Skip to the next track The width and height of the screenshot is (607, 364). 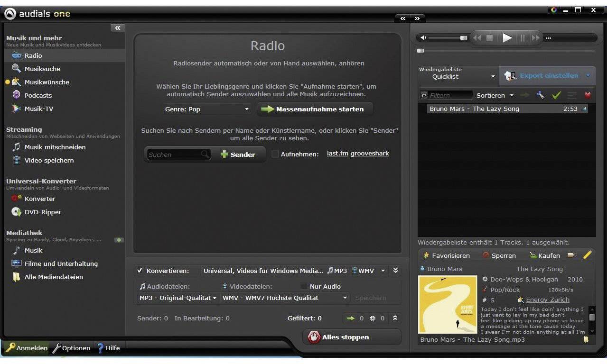(x=535, y=38)
